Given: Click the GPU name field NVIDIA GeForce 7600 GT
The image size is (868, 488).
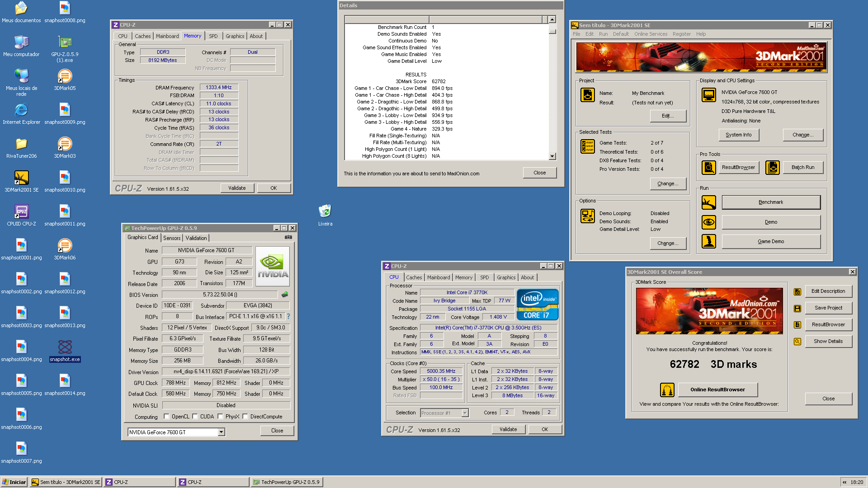Looking at the screenshot, I should [x=207, y=250].
